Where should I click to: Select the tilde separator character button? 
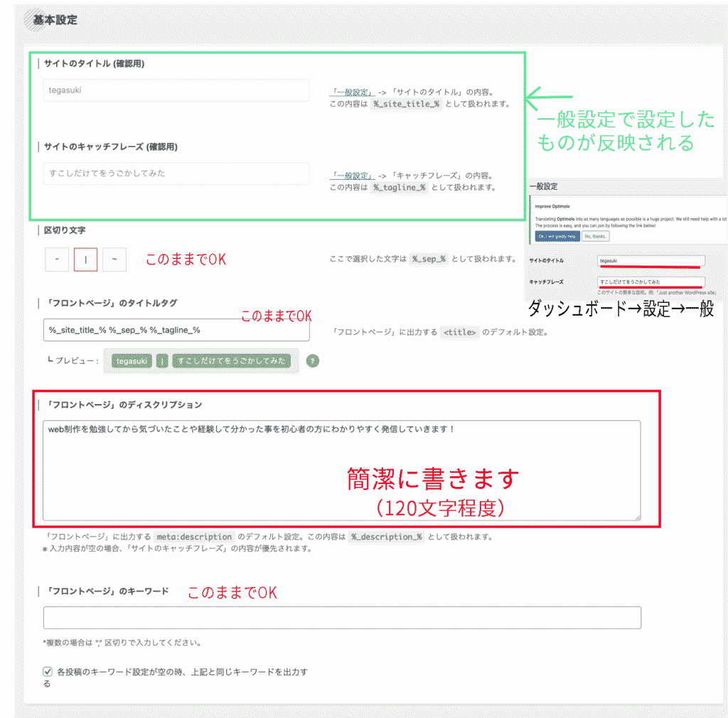point(114,260)
